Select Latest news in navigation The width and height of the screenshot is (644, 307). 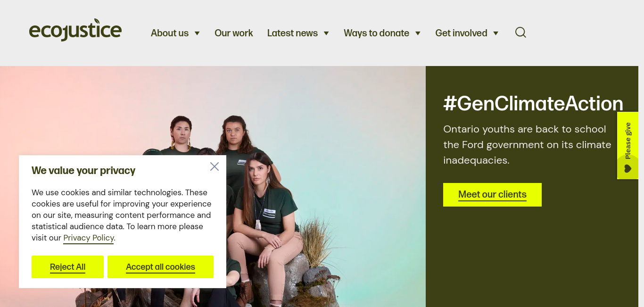(292, 33)
